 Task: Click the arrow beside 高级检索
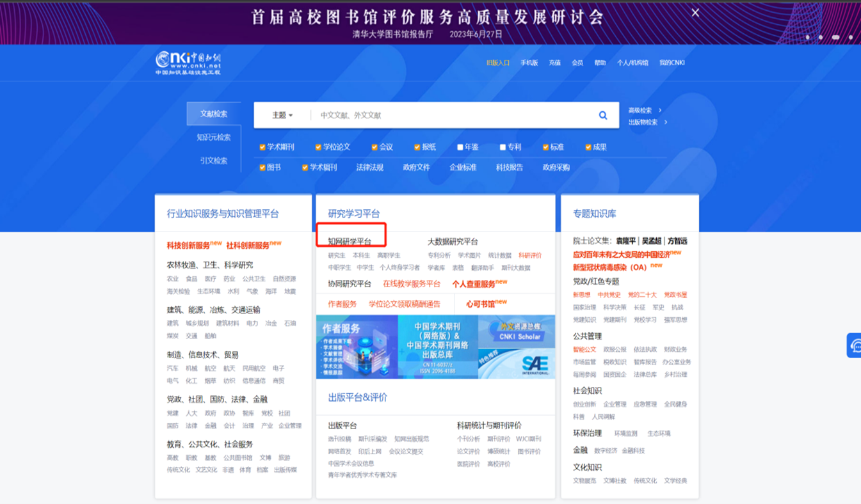tap(660, 110)
